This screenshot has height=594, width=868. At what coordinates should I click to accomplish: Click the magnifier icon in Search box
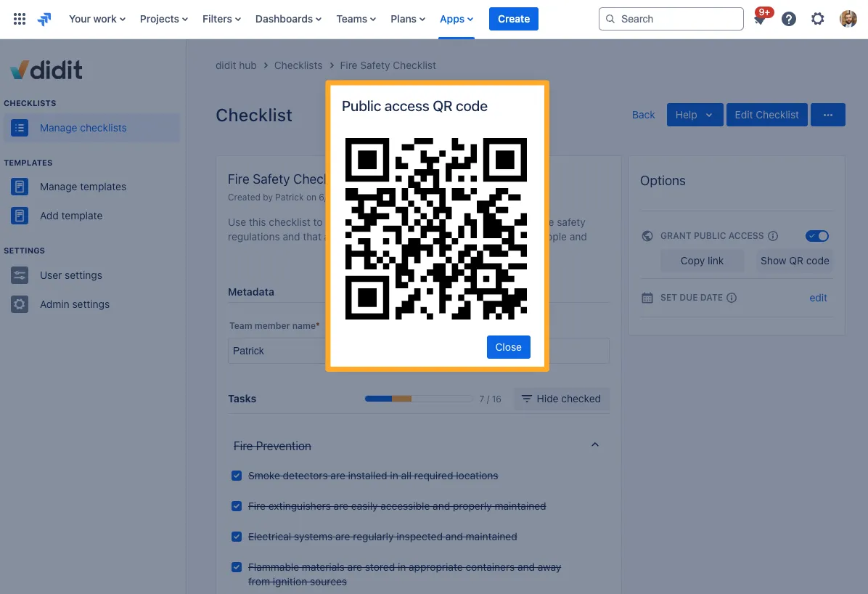pyautogui.click(x=610, y=19)
